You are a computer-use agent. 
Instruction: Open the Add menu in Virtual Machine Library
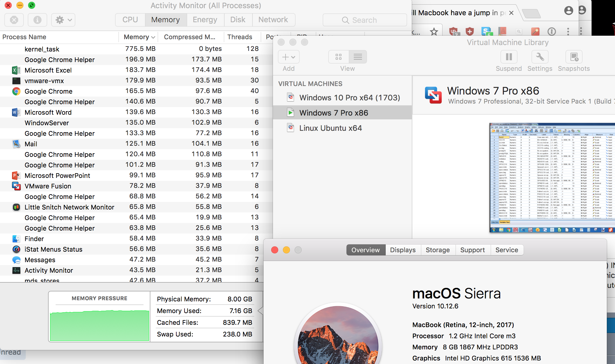[288, 57]
